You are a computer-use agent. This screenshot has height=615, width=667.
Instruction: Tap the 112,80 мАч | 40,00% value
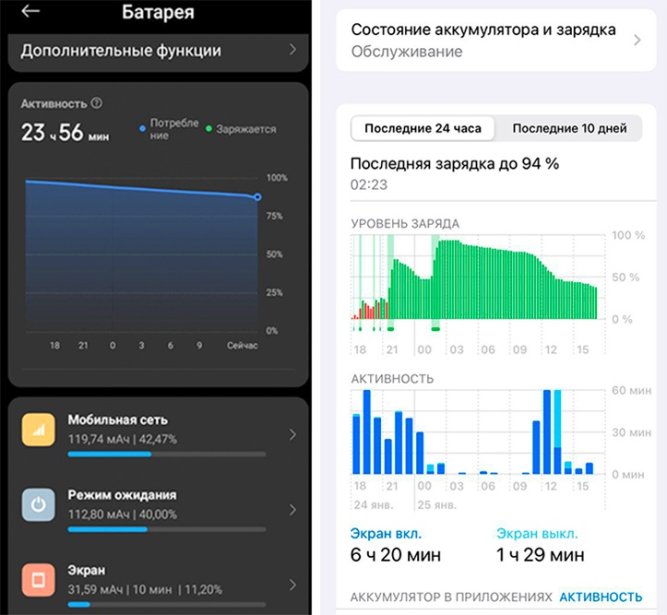click(123, 515)
